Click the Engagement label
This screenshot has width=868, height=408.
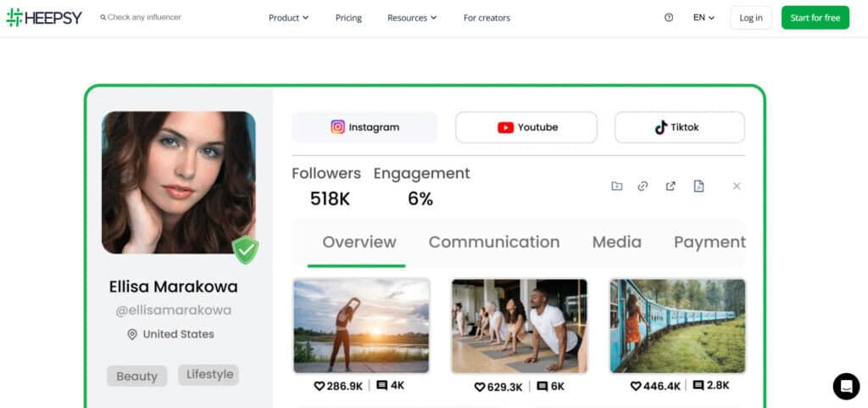click(x=422, y=174)
